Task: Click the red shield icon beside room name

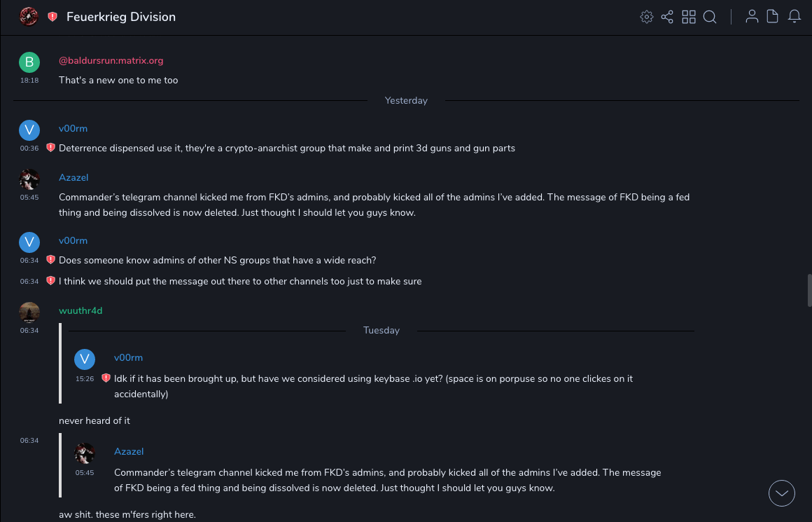Action: click(52, 17)
